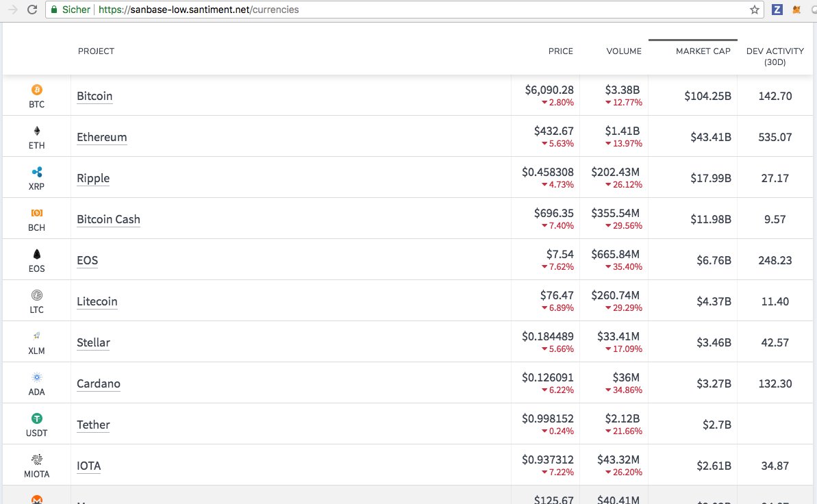Click the Cardano ADA logo icon

click(x=36, y=377)
